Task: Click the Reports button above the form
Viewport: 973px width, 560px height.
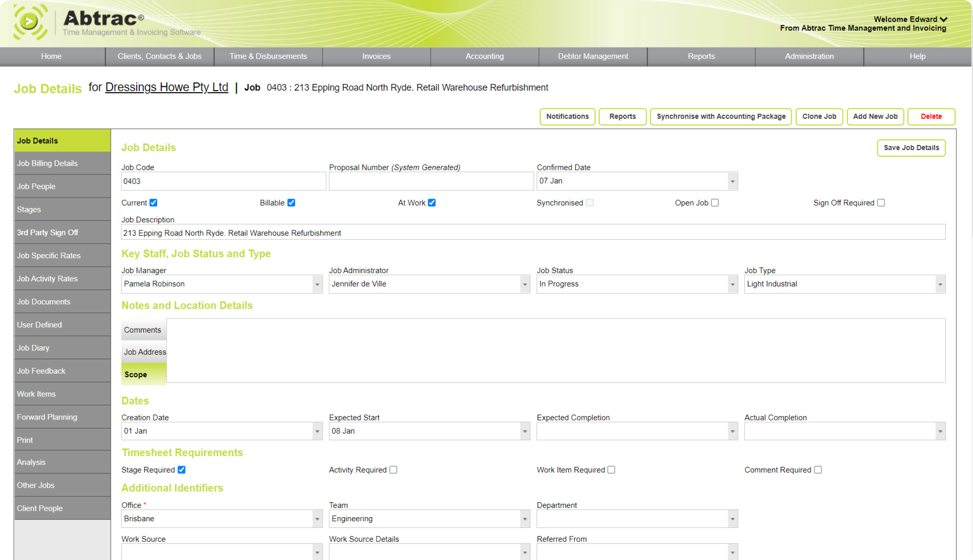Action: pos(622,117)
